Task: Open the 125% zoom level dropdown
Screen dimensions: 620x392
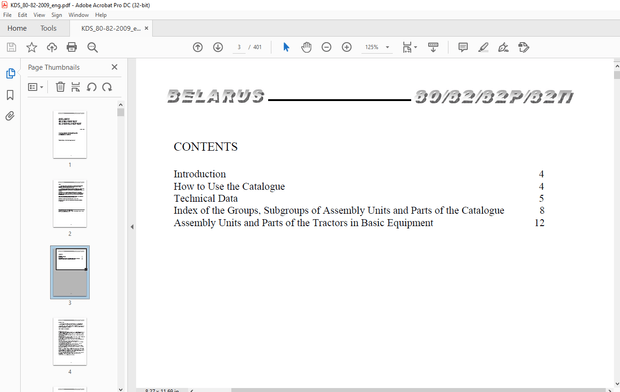Action: [x=376, y=47]
